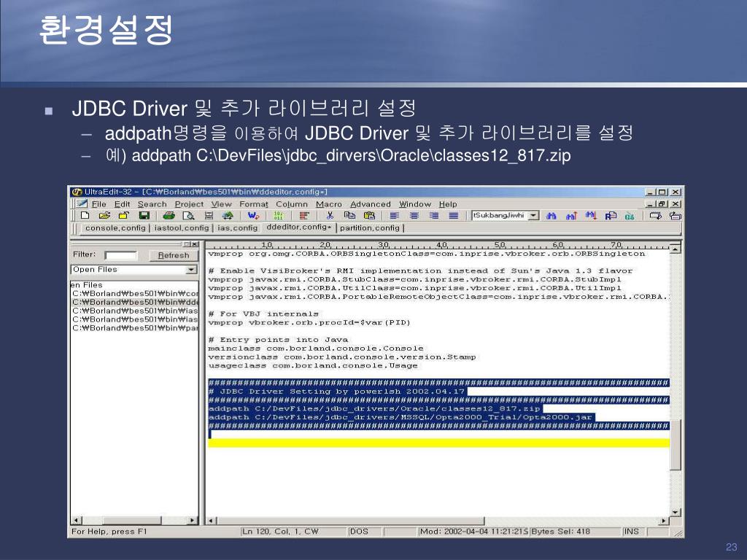Click the file panel horizontal scrollbar left arrow
747x560 pixels.
76,521
